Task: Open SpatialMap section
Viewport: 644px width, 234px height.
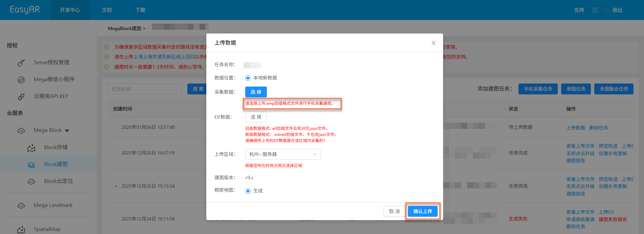Action: click(x=47, y=229)
